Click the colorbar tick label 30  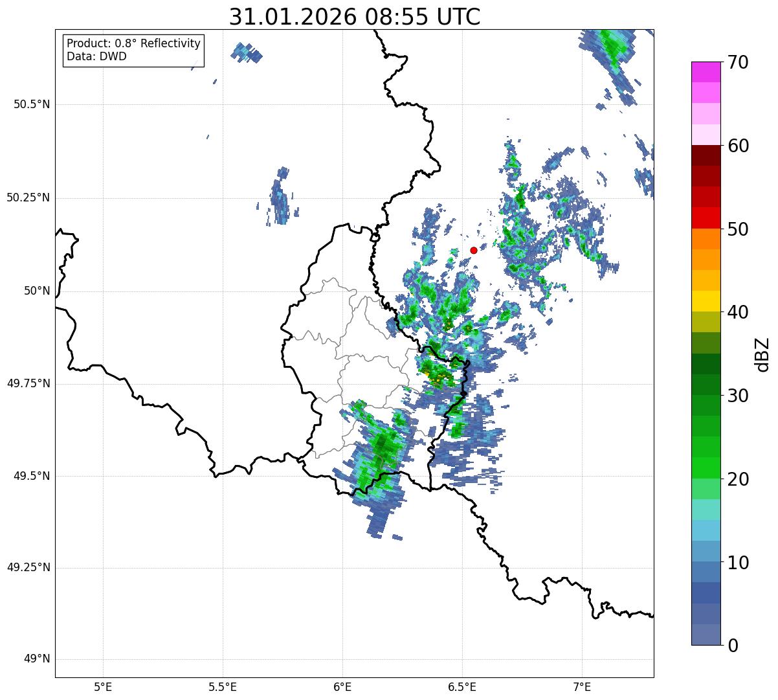pyautogui.click(x=738, y=395)
